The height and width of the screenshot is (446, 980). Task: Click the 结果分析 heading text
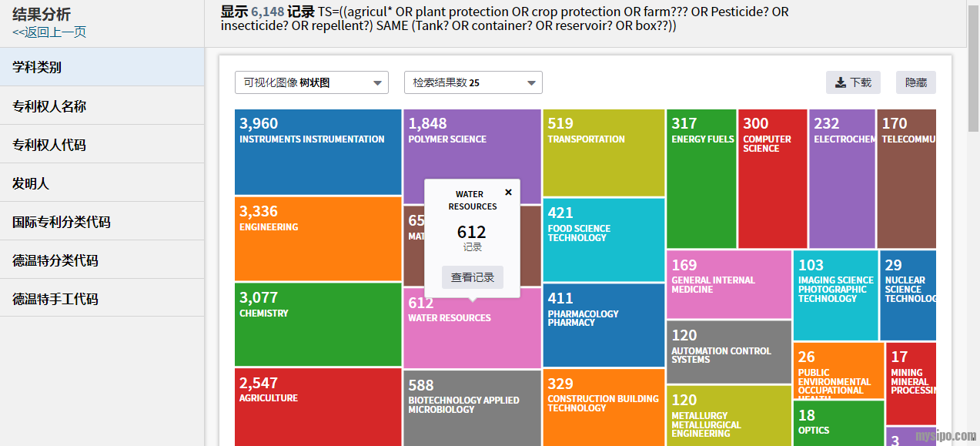(42, 14)
